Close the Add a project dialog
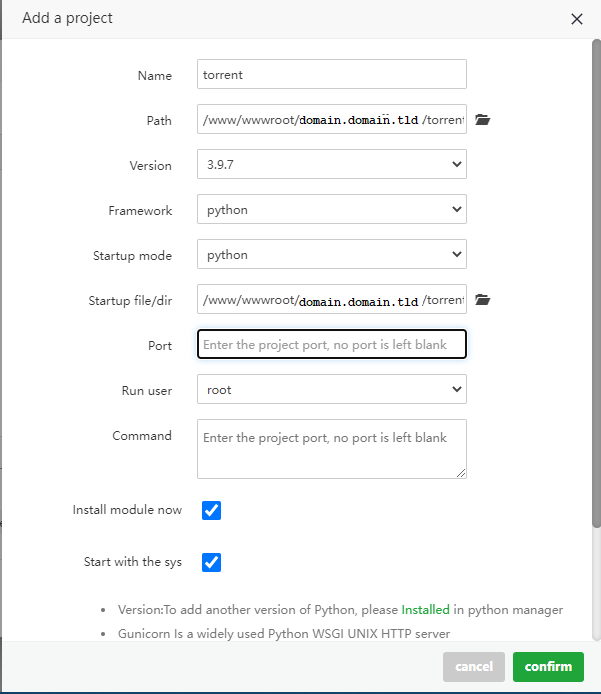 [x=577, y=19]
